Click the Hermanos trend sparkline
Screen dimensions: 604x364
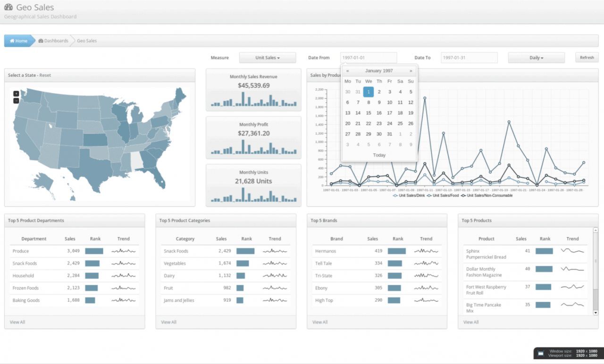[426, 251]
